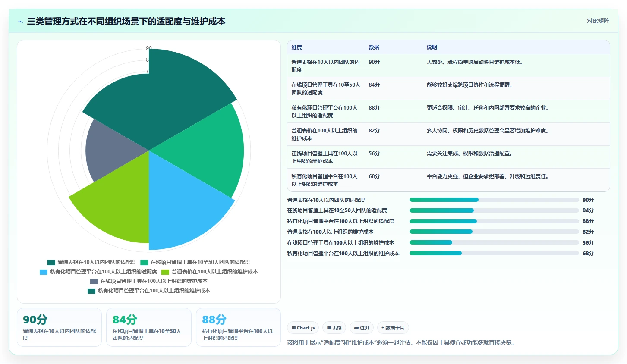Click the footer note starting 该图用于展示
This screenshot has height=364, width=627.
click(x=401, y=343)
